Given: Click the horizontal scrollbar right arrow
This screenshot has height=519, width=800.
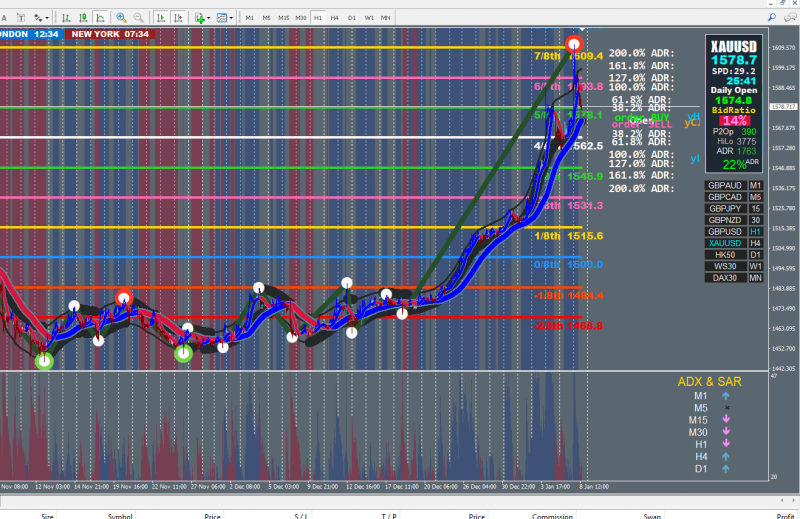Looking at the screenshot, I should point(794,501).
